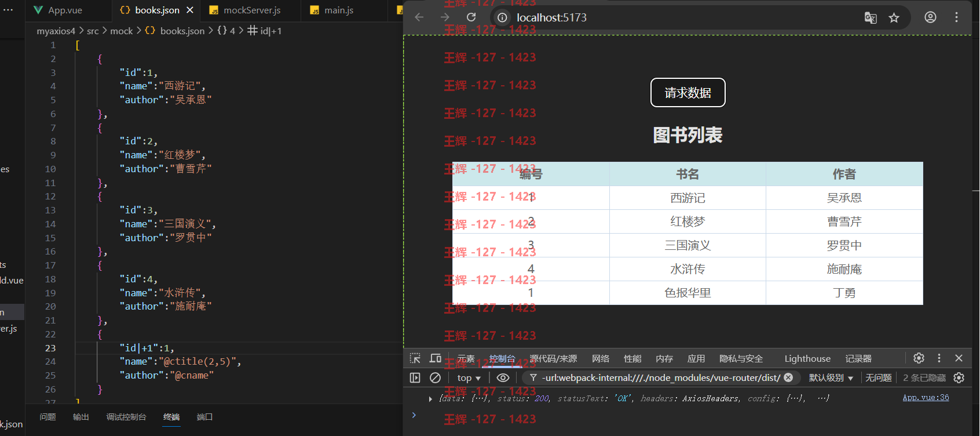This screenshot has height=436, width=980.
Task: Open the 端口 panel tab
Action: pos(205,417)
